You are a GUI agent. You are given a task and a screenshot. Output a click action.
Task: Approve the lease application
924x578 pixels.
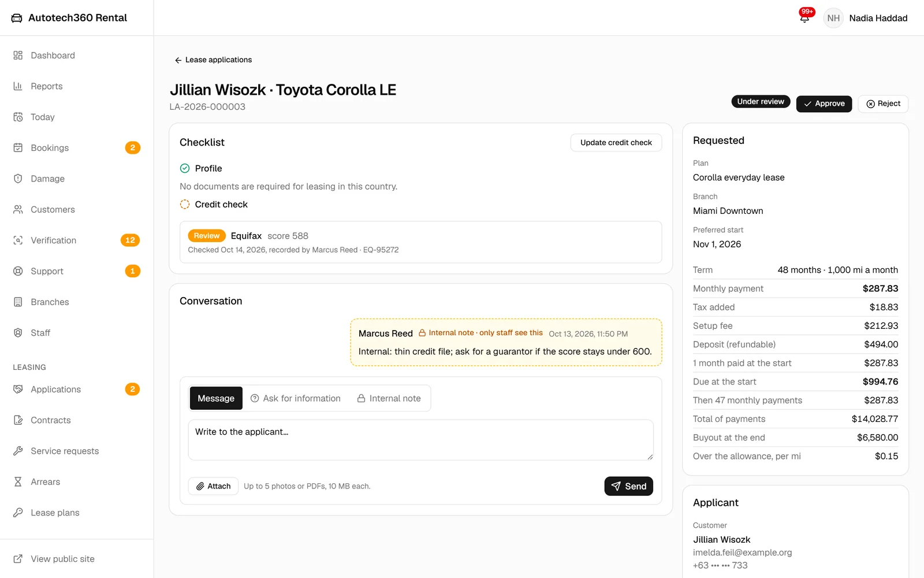(824, 103)
